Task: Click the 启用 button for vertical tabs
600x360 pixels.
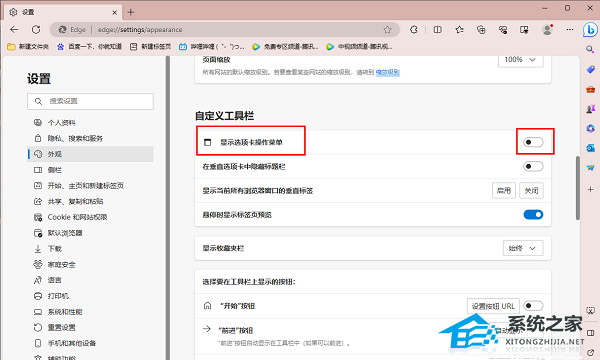Action: [504, 191]
